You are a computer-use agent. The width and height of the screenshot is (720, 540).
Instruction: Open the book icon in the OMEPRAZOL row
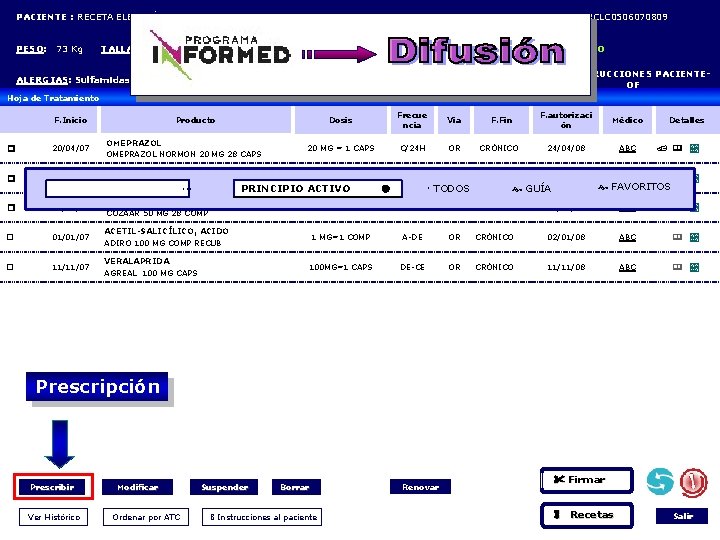point(677,148)
